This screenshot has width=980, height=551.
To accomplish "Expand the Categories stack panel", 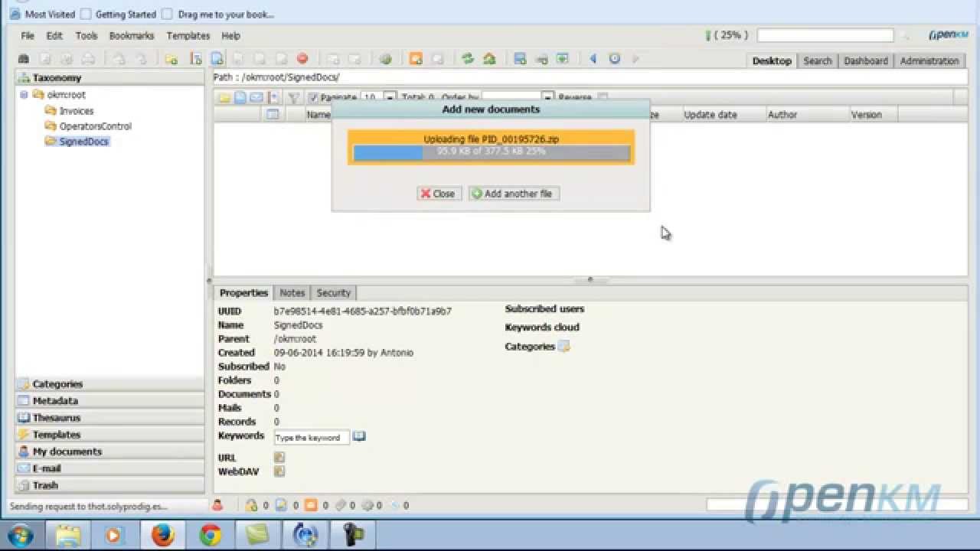I will (110, 384).
